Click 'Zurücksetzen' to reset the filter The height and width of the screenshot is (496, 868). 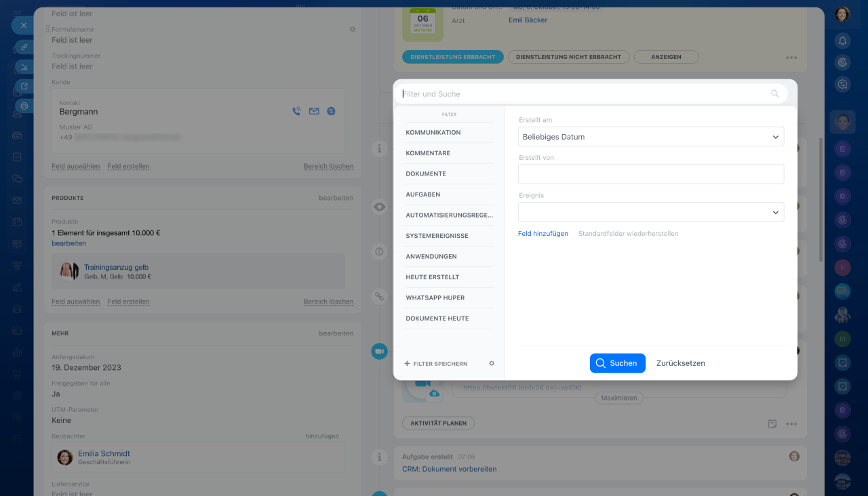pyautogui.click(x=680, y=363)
